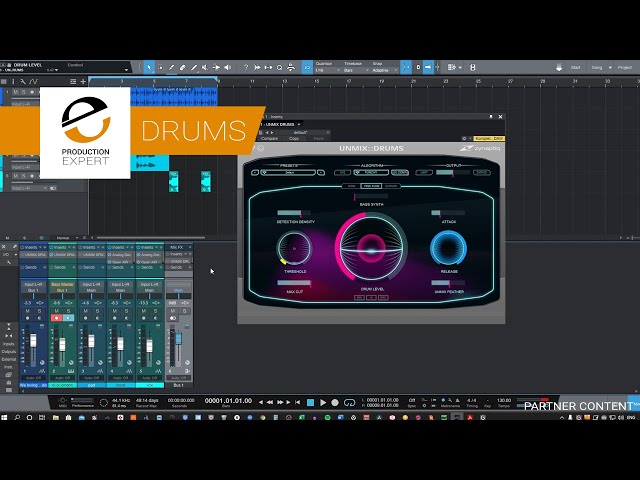Adjust the Attack slider in Unmix Drums

tap(448, 213)
